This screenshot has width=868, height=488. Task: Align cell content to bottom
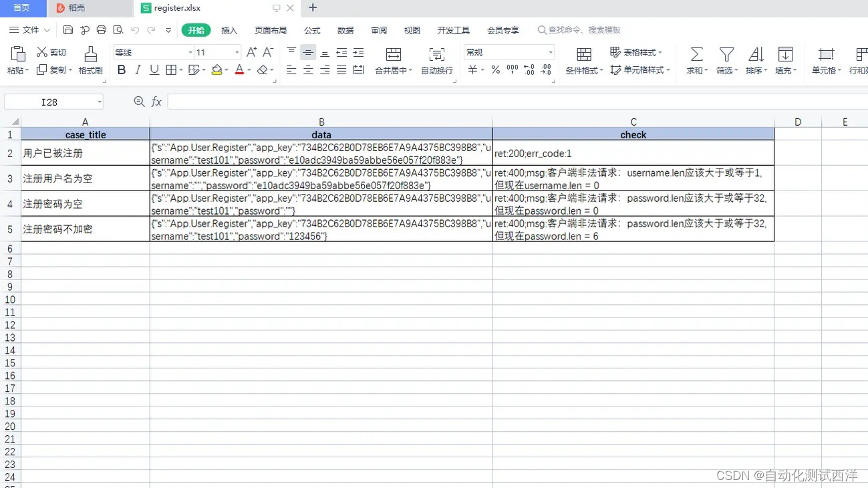pyautogui.click(x=325, y=52)
